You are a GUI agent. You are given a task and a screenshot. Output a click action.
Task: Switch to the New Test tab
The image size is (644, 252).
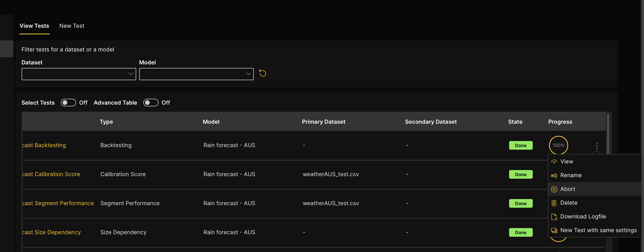pos(72,26)
